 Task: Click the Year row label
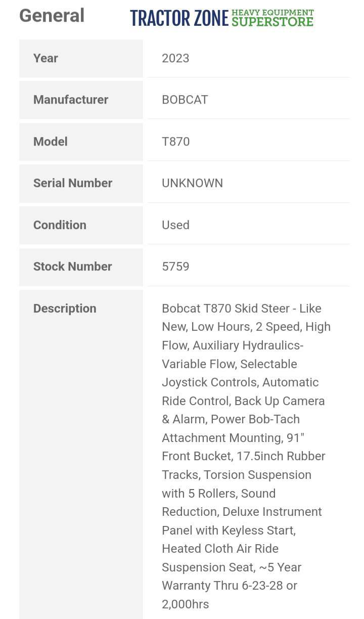[x=45, y=58]
